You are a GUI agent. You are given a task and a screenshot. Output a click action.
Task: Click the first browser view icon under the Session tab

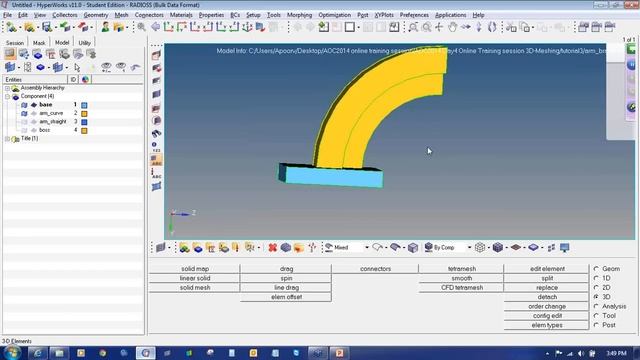tap(10, 53)
